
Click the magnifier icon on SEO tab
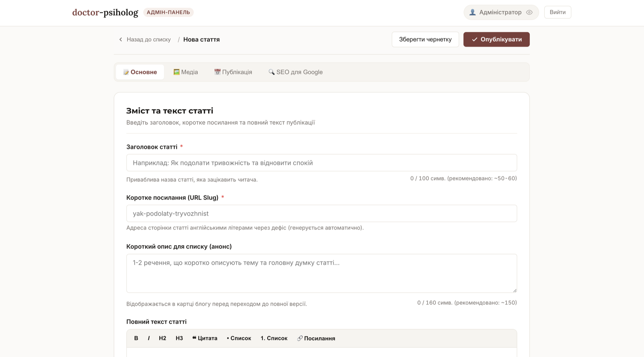272,72
